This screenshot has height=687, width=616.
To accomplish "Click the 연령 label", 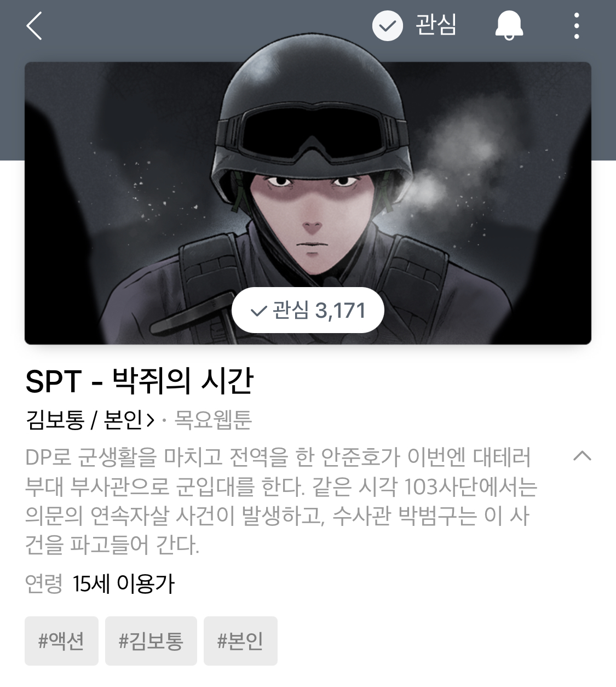I will tap(44, 584).
